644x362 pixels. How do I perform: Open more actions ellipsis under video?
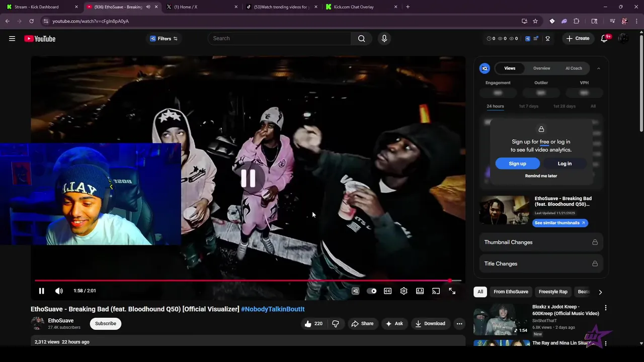(459, 324)
